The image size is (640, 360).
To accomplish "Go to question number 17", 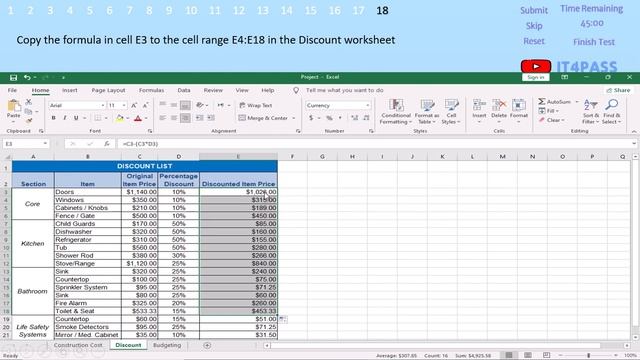I will (358, 10).
